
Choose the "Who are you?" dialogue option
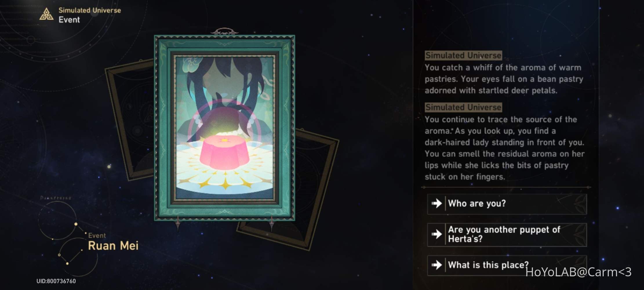coord(507,204)
